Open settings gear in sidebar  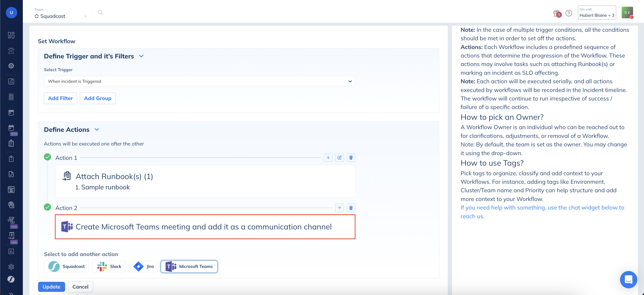tap(11, 267)
